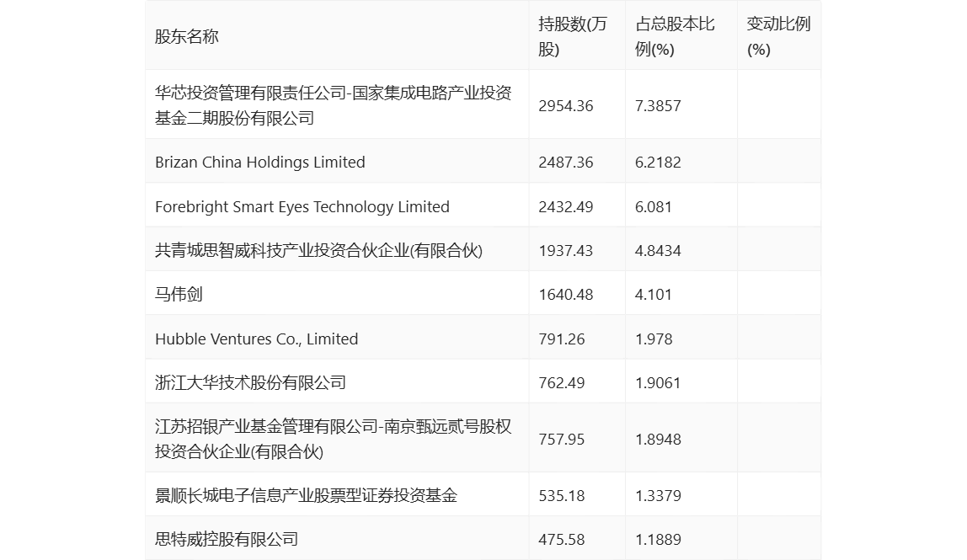The height and width of the screenshot is (560, 967).
Task: Click the 4.101 percentage cell
Action: [x=654, y=294]
